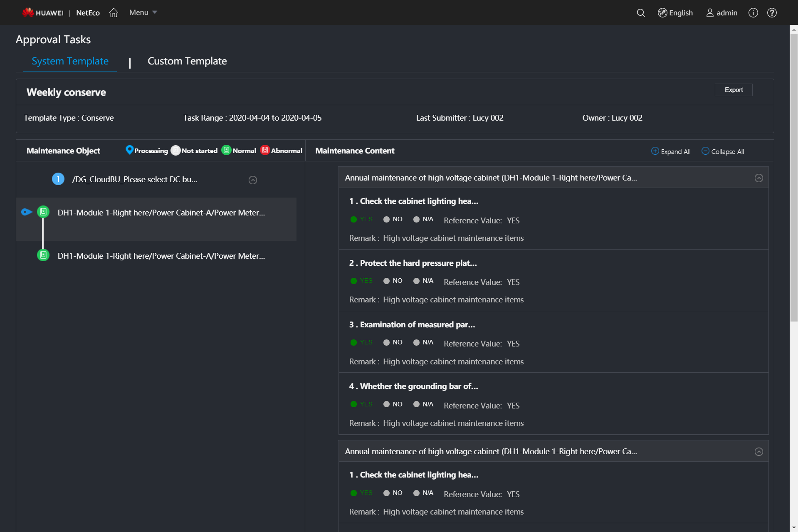The image size is (798, 532).
Task: Open the Menu dropdown
Action: tap(142, 12)
